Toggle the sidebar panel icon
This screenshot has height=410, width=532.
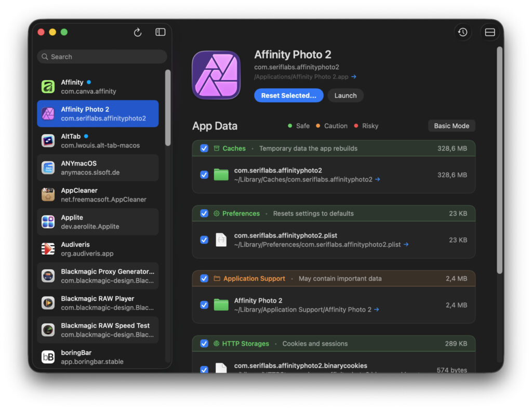161,32
